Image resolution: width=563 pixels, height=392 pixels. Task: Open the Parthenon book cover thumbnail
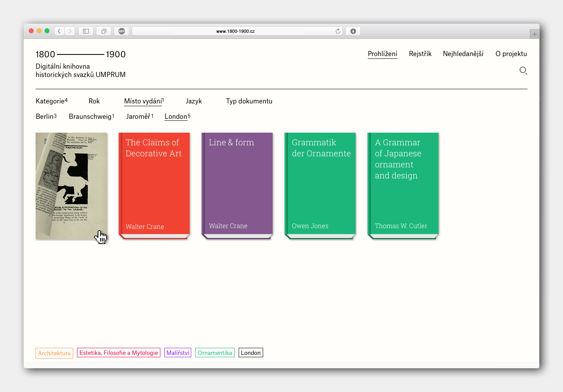[x=71, y=186]
